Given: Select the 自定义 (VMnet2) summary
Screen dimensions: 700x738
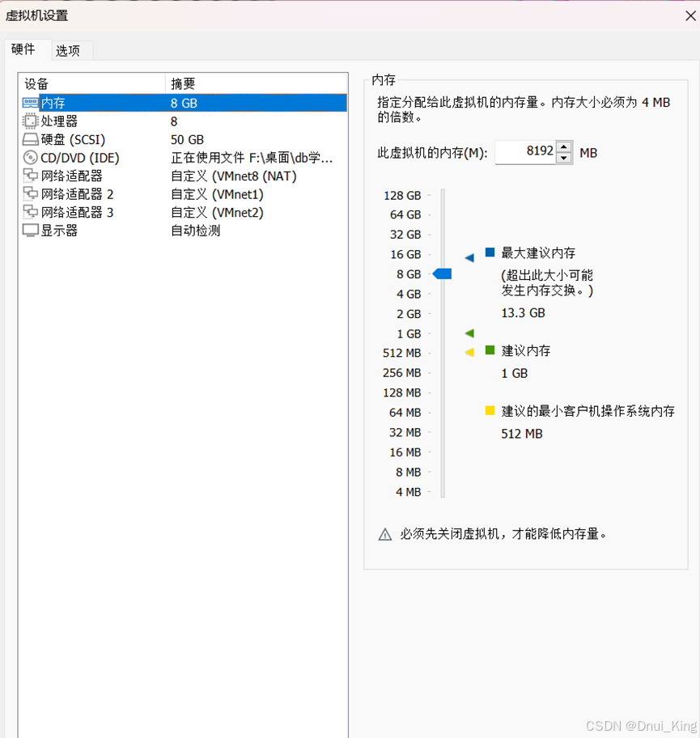Looking at the screenshot, I should click(x=217, y=213).
